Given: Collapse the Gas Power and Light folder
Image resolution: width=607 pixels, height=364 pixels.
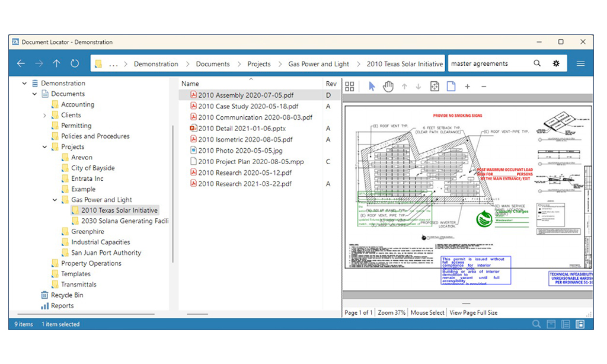Looking at the screenshot, I should 55,200.
